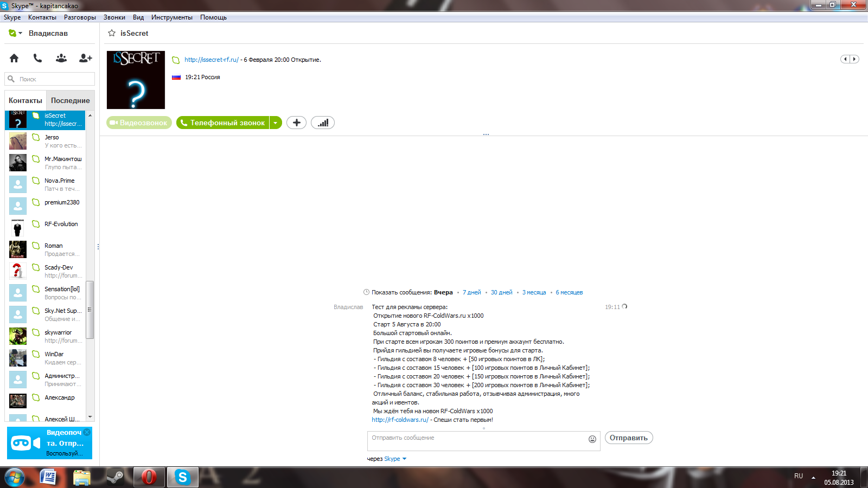Open the emoticon picker in message box
This screenshot has height=488, width=868.
pos(592,439)
